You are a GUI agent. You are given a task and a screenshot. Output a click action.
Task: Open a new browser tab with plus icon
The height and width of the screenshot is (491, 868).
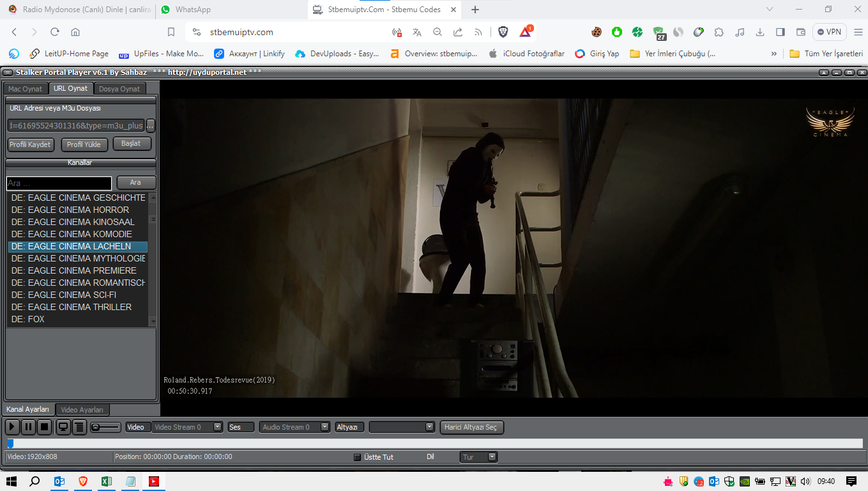(475, 10)
